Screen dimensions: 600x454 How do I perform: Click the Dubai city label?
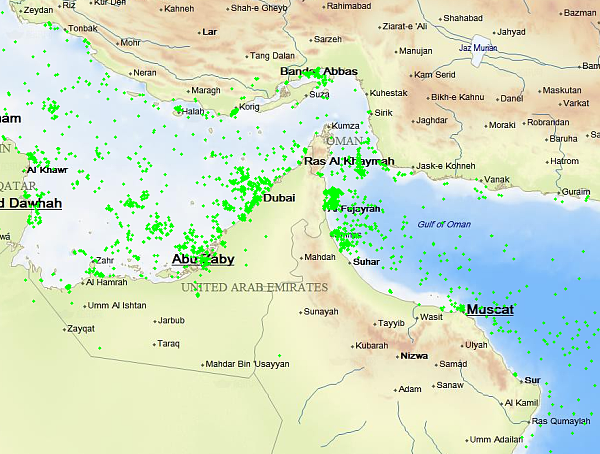point(279,198)
